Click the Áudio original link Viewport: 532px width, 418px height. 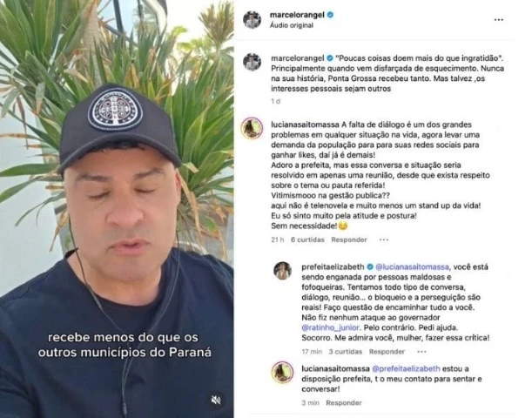292,25
